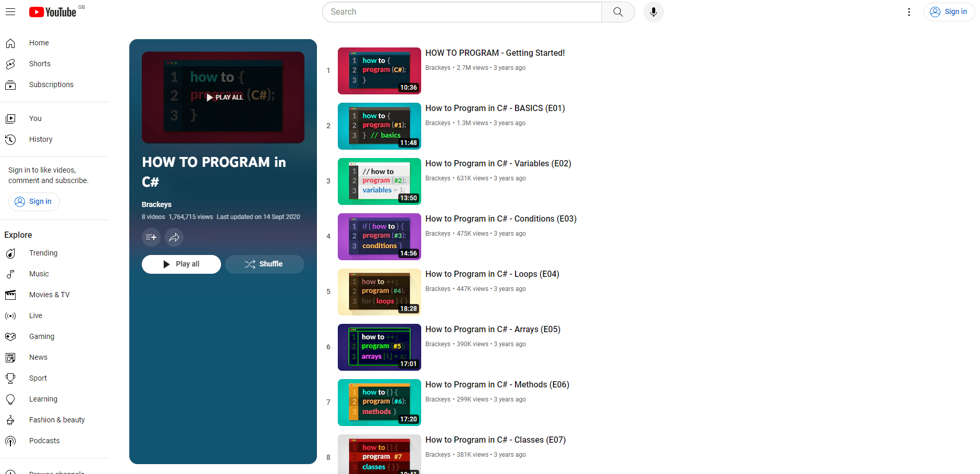Image resolution: width=980 pixels, height=474 pixels.
Task: Open the Brackeys channel link under playlist title
Action: point(156,204)
